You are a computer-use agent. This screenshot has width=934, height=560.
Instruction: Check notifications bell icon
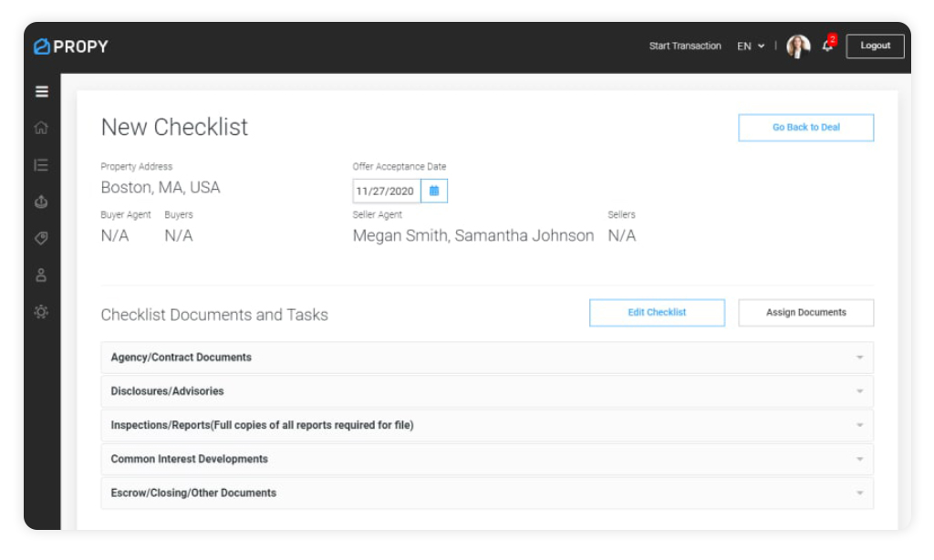[x=828, y=46]
